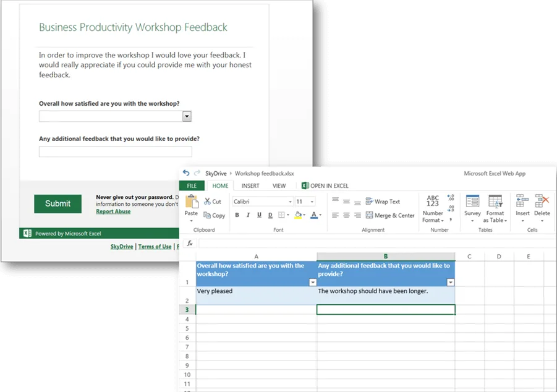Toggle Bold formatting
The width and height of the screenshot is (557, 392).
tap(237, 215)
